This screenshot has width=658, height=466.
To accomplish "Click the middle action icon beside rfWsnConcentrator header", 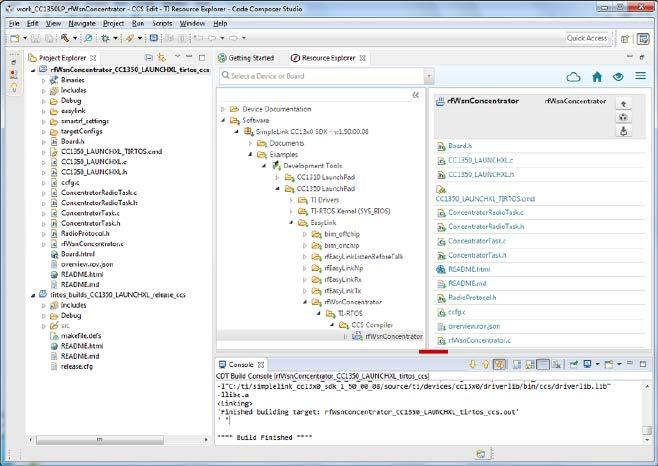I will click(x=623, y=117).
